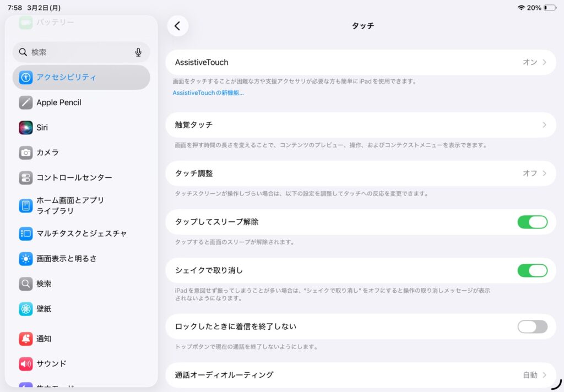Expand 触覚タッチ settings chevron
Image resolution: width=564 pixels, height=392 pixels.
[x=544, y=125]
